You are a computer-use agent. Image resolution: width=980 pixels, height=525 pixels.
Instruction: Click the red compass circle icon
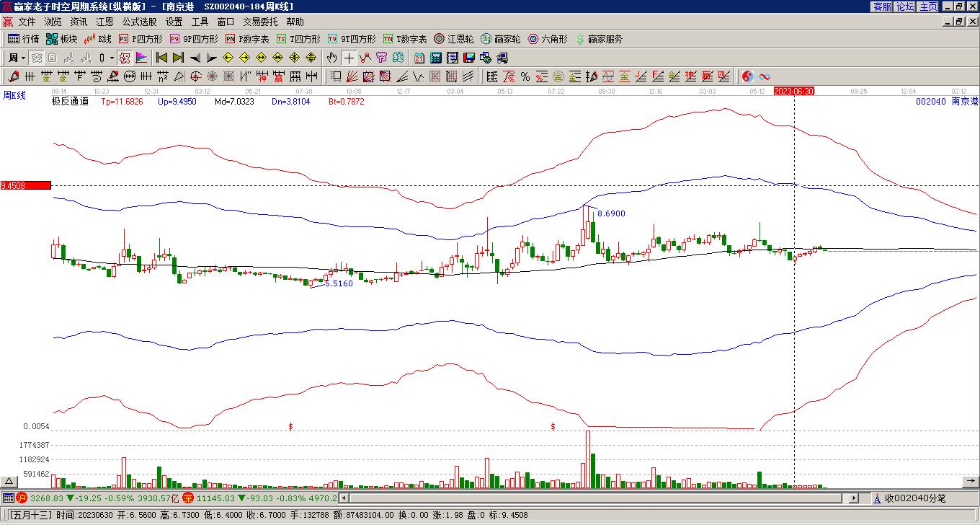(196, 76)
